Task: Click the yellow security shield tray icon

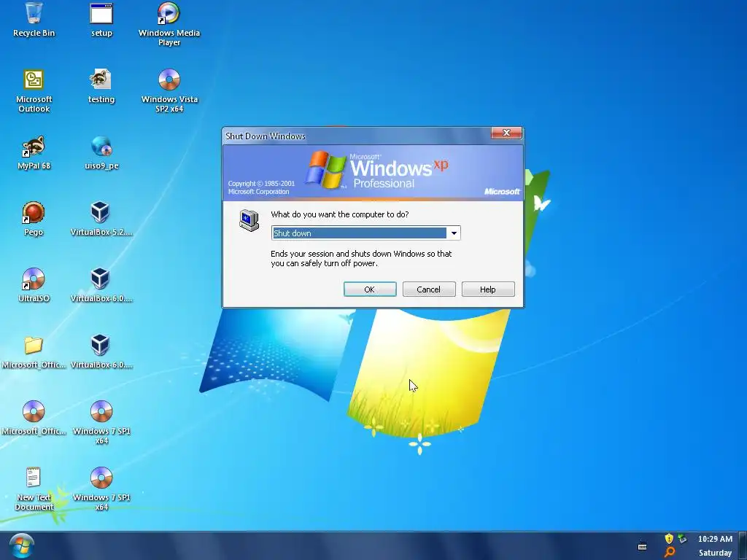Action: click(x=669, y=539)
